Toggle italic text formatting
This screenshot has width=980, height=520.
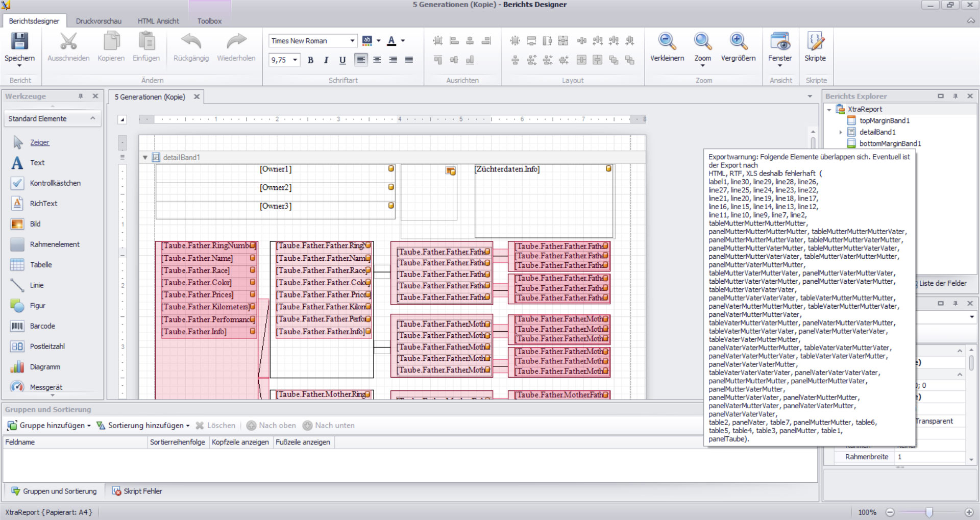tap(326, 60)
